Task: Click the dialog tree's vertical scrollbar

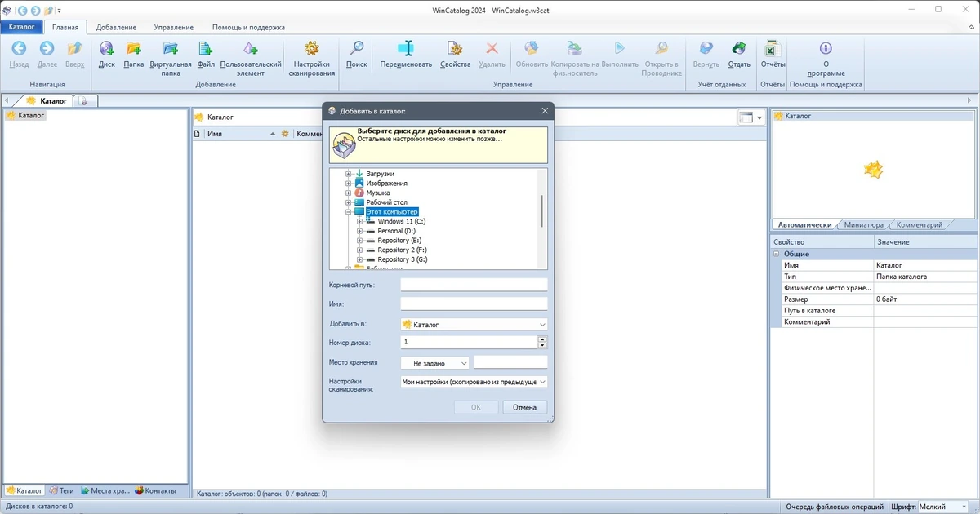Action: click(542, 211)
